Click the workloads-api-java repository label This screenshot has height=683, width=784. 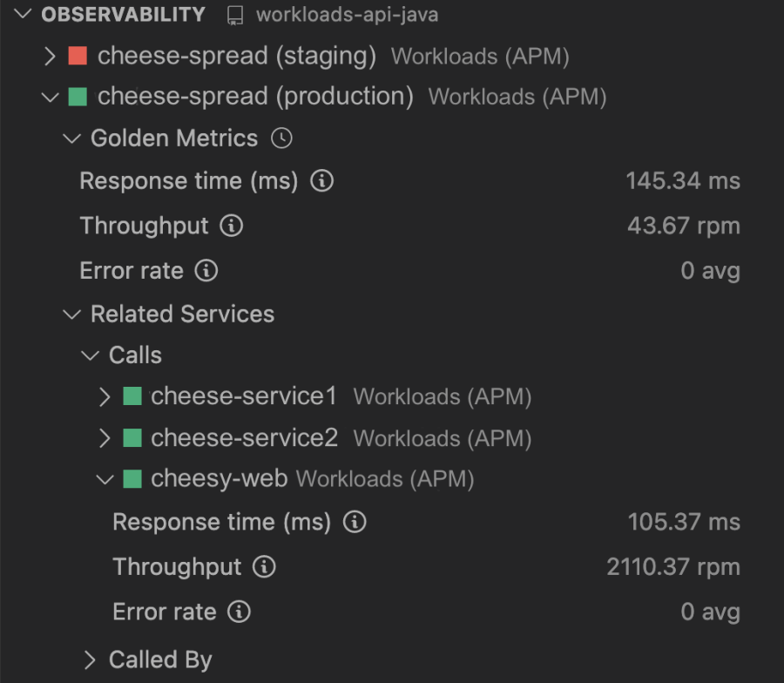[347, 15]
